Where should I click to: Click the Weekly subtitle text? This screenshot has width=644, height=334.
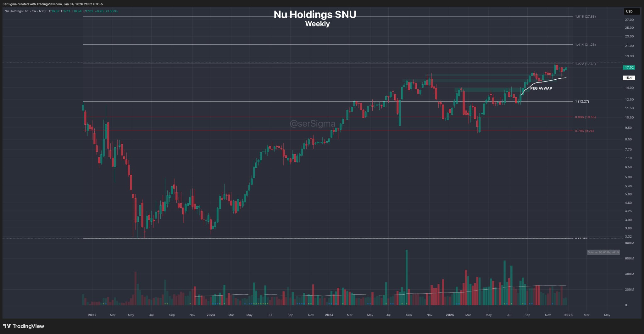click(x=317, y=24)
